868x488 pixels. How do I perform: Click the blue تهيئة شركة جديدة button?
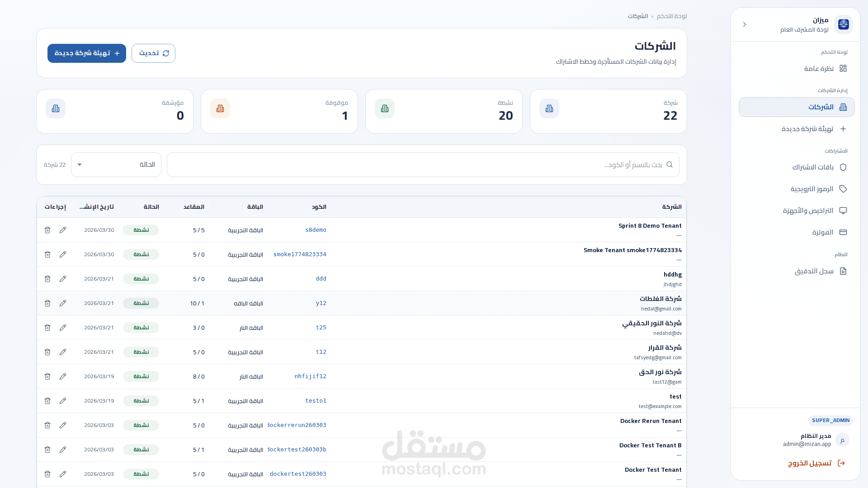pyautogui.click(x=87, y=53)
